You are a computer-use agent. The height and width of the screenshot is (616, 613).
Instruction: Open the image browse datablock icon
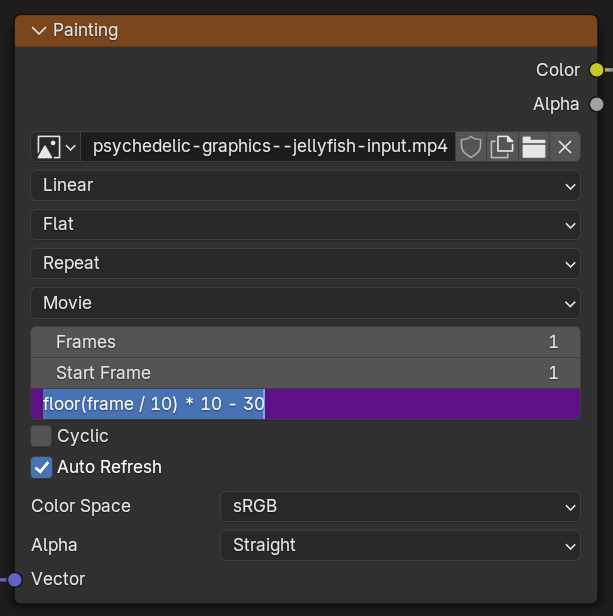[x=55, y=147]
